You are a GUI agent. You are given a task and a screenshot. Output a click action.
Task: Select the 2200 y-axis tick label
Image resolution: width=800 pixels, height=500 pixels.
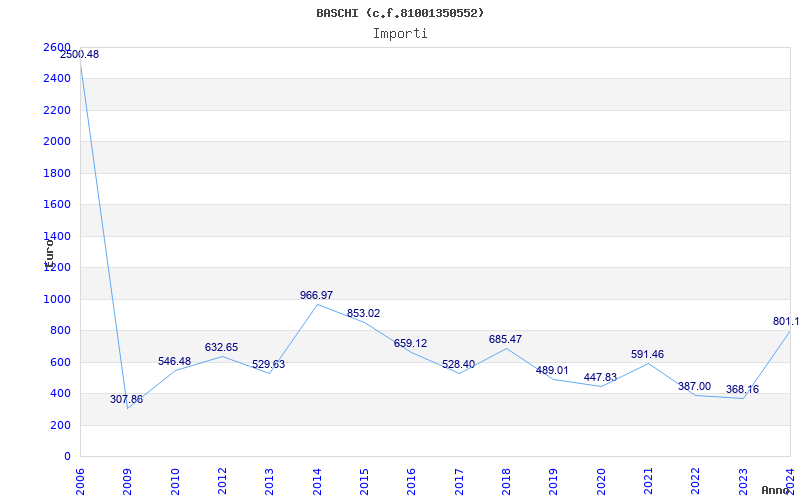click(57, 110)
